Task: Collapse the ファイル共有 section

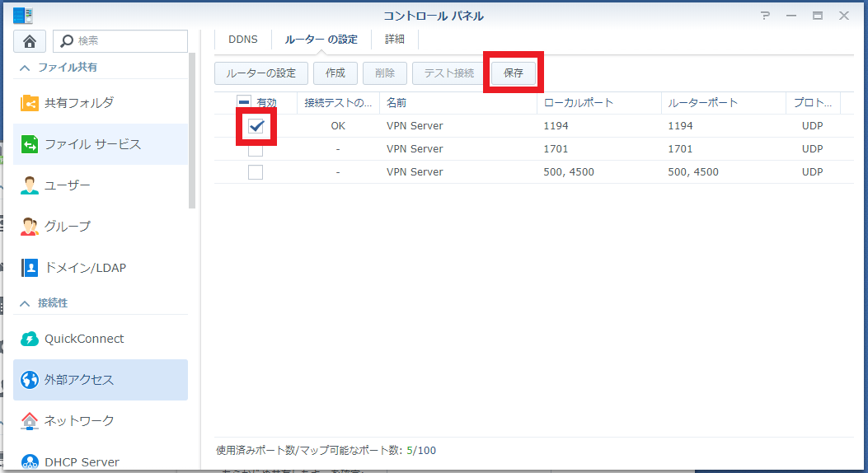Action: [x=25, y=68]
